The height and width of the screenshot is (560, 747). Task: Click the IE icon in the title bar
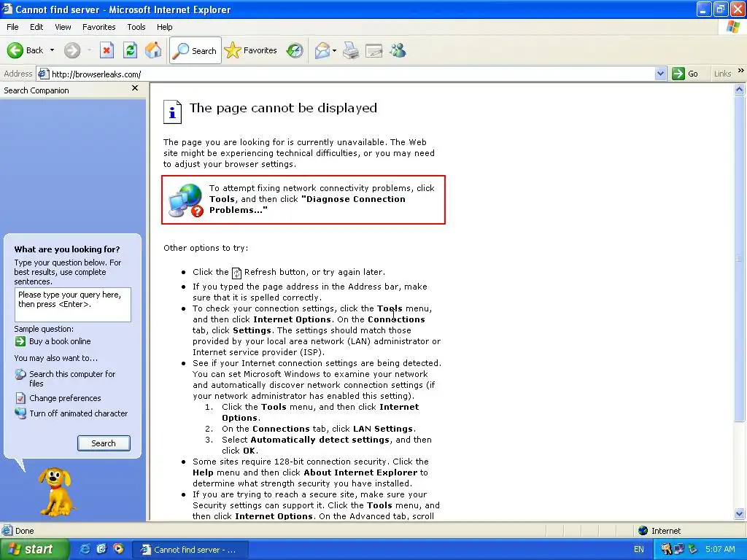[7, 9]
